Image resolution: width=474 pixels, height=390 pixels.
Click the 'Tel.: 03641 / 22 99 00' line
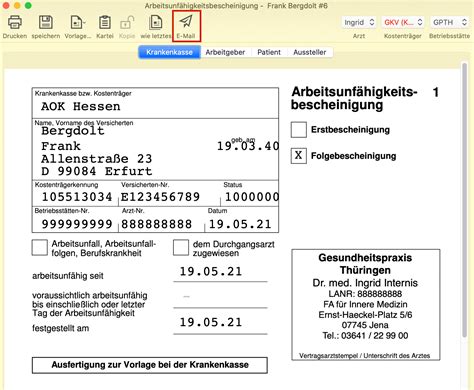(365, 336)
